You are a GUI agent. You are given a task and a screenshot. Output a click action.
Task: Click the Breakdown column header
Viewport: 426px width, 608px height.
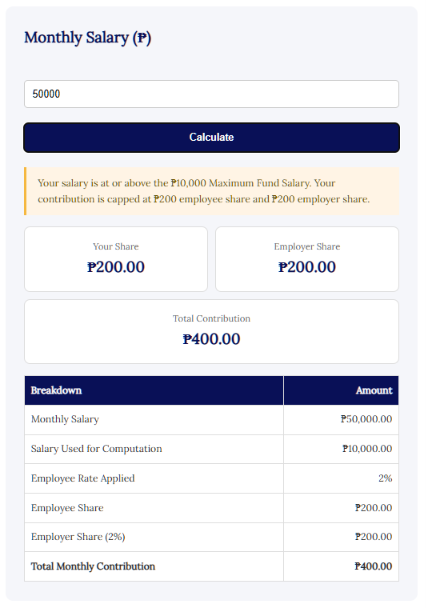(154, 390)
